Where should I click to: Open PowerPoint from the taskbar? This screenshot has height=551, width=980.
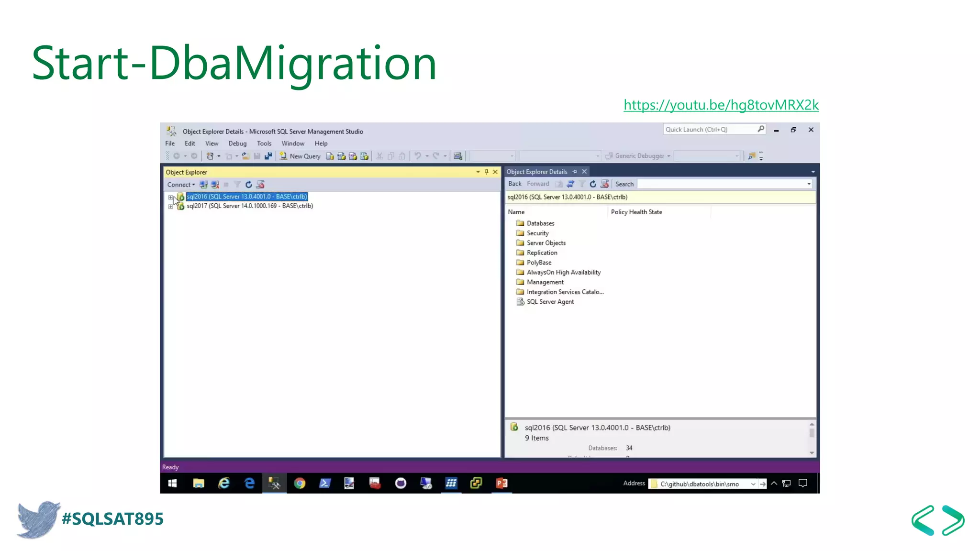(501, 484)
